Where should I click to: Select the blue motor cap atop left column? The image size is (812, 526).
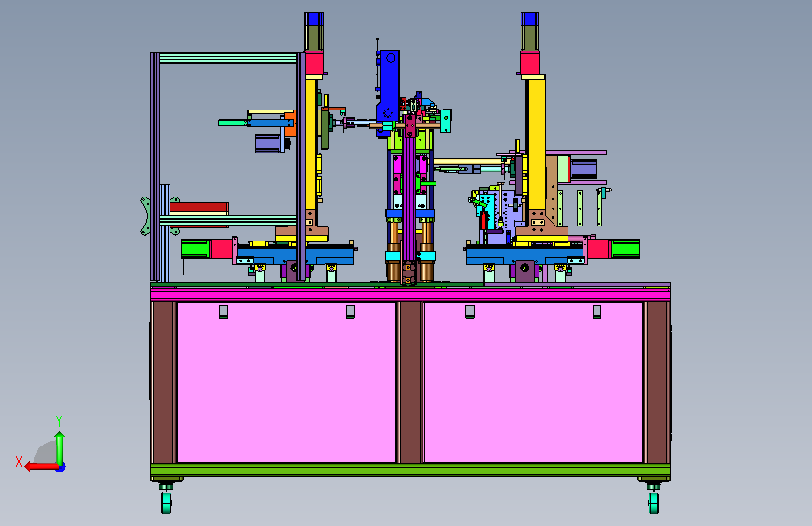(315, 19)
